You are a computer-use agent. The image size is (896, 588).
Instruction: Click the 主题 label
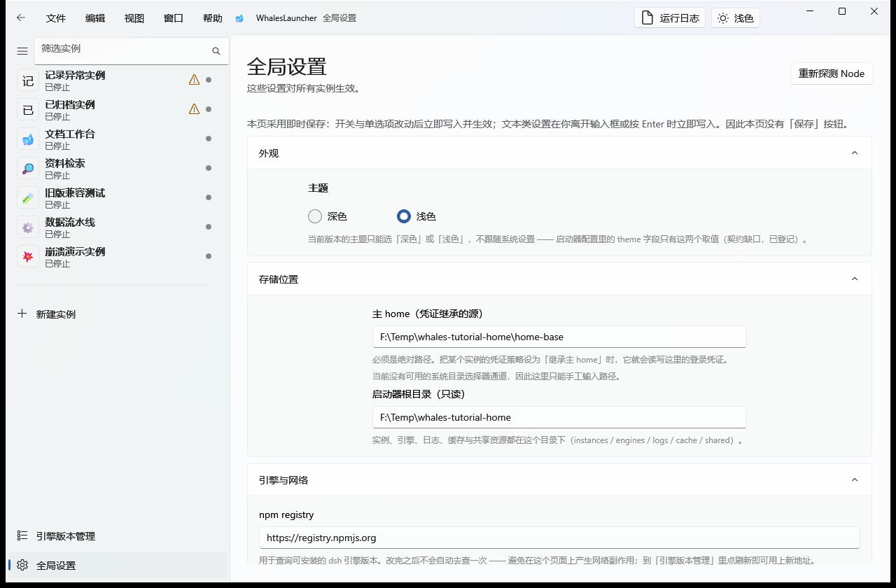(x=318, y=188)
